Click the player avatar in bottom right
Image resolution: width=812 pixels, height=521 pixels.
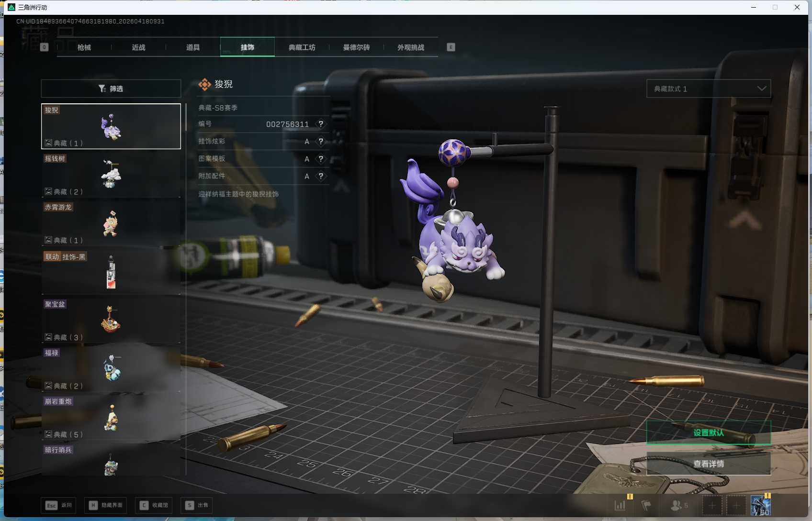pos(760,506)
